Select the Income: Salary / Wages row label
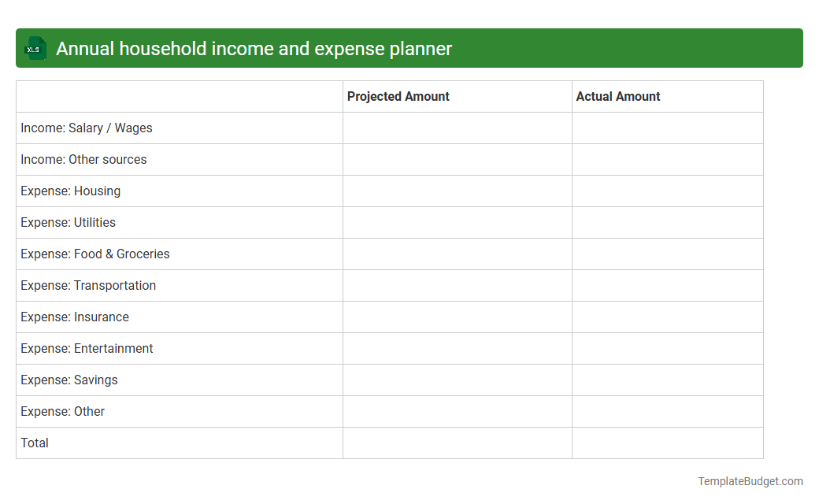This screenshot has height=504, width=819. [86, 128]
